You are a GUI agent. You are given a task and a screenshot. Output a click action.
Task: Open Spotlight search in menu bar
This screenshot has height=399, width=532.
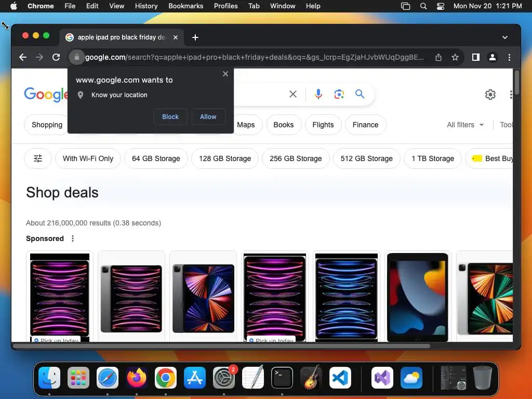tap(423, 6)
